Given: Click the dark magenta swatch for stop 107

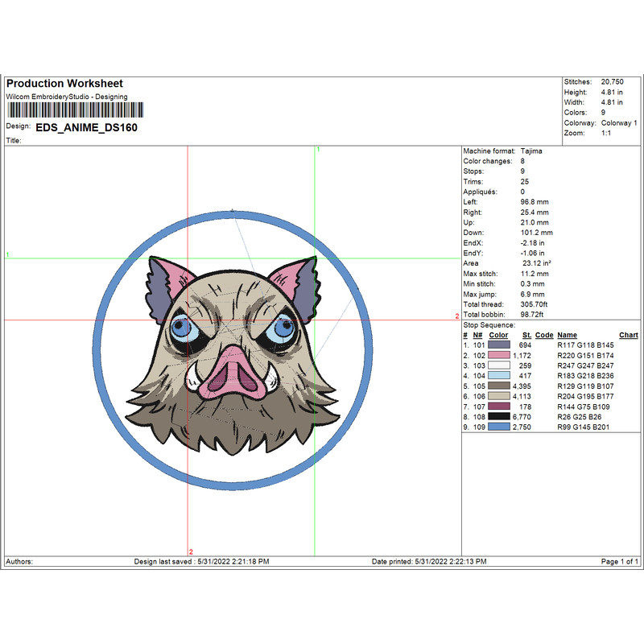Looking at the screenshot, I should pyautogui.click(x=499, y=407).
